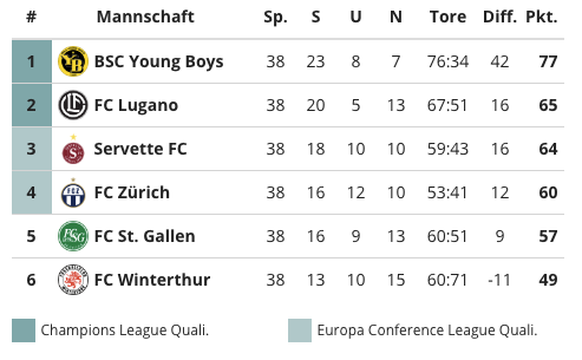Click the FC Lugano club logo
Screen dimensions: 582x360
tap(73, 105)
